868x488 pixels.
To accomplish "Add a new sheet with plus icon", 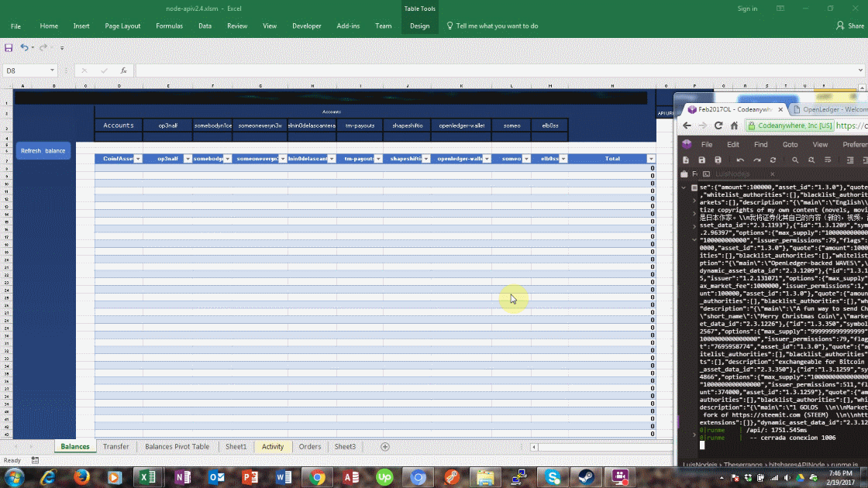I will [x=384, y=446].
